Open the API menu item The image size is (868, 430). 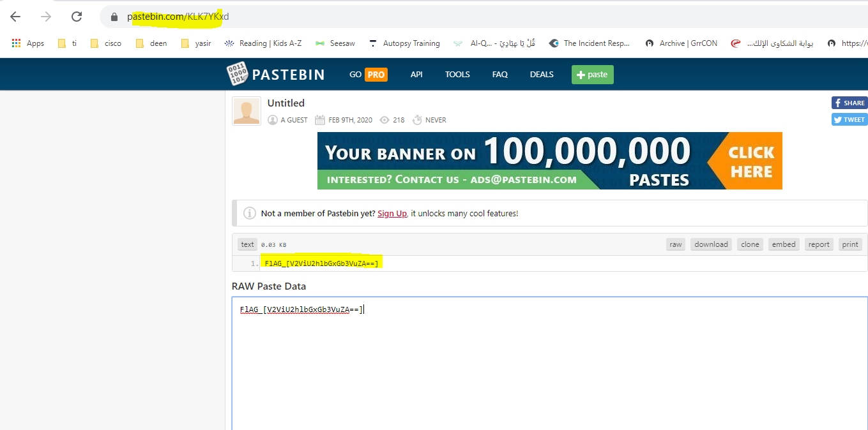416,75
